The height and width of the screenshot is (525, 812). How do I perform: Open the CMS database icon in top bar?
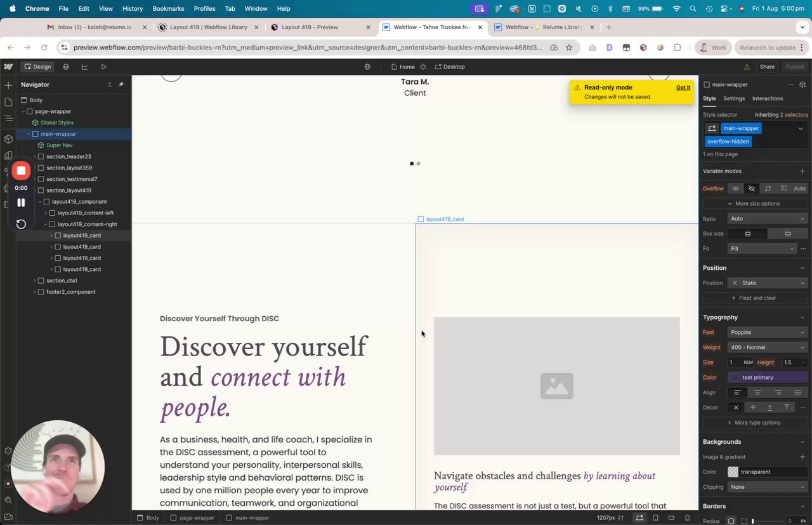(66, 67)
